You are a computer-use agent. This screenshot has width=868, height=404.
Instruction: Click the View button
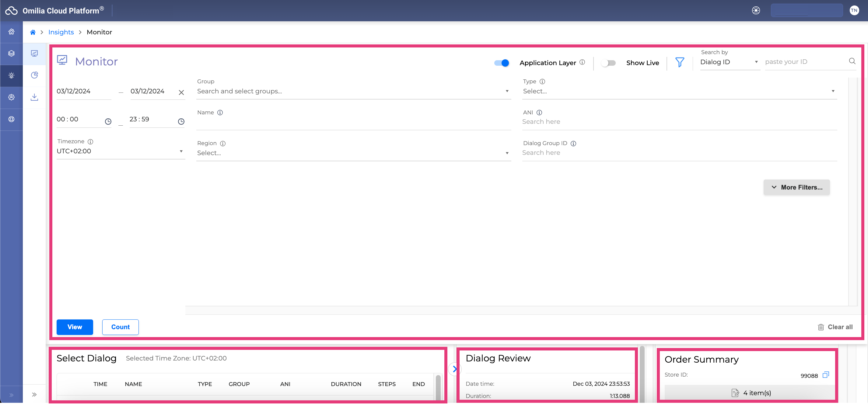coord(75,327)
